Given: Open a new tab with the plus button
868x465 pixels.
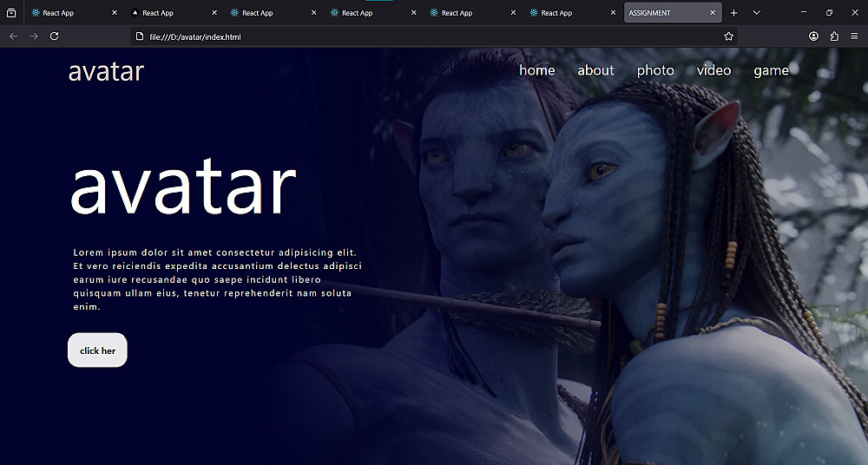Looking at the screenshot, I should 734,13.
